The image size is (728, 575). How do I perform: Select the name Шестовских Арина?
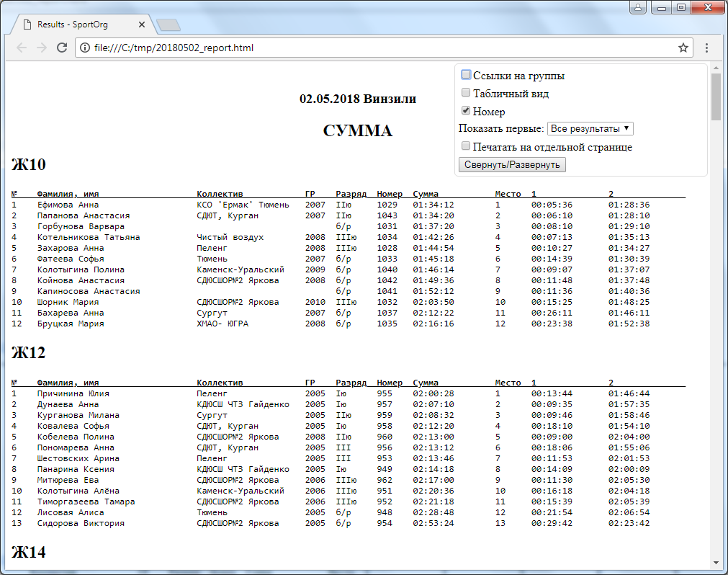click(x=78, y=458)
